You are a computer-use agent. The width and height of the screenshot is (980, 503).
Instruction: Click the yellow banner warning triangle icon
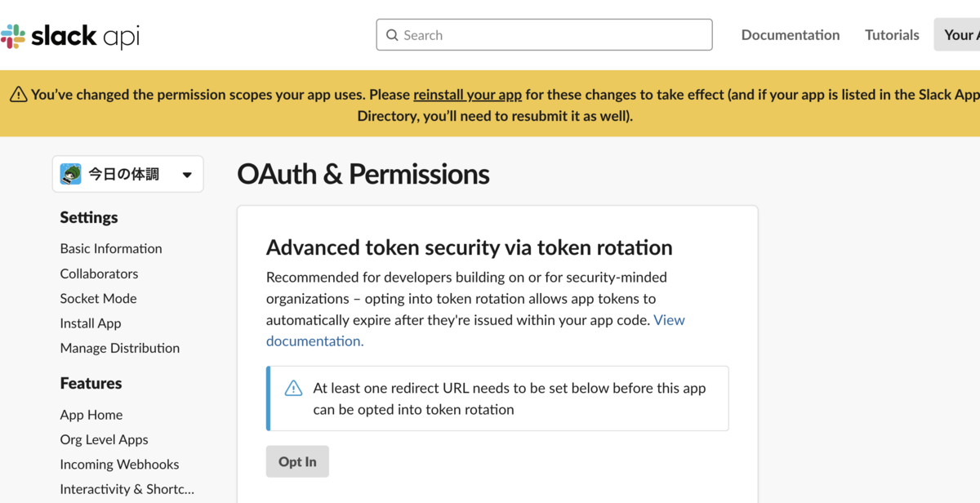pyautogui.click(x=19, y=95)
